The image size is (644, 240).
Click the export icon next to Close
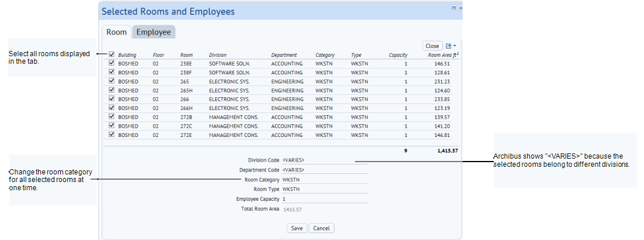(449, 46)
